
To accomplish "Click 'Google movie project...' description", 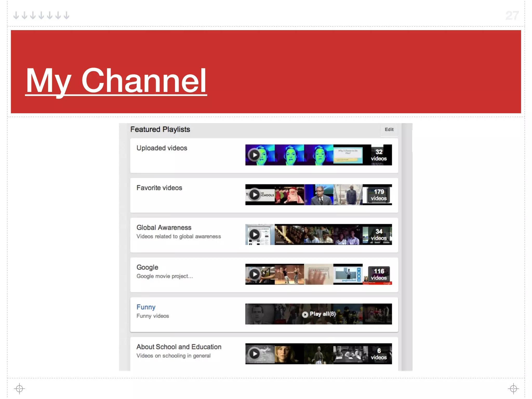I will pos(165,276).
